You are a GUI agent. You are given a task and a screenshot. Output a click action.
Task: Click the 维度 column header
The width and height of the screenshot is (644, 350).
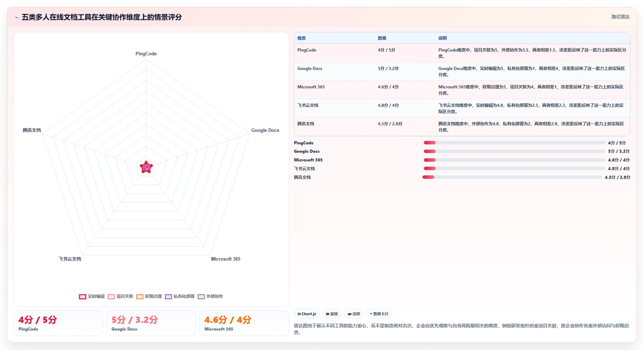coord(302,38)
